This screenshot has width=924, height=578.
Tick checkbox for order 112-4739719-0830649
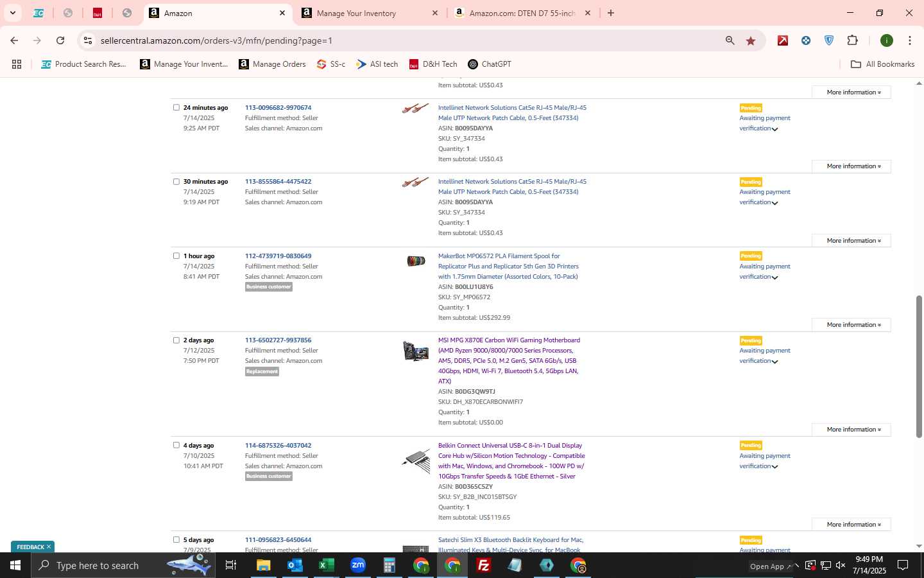pos(176,256)
